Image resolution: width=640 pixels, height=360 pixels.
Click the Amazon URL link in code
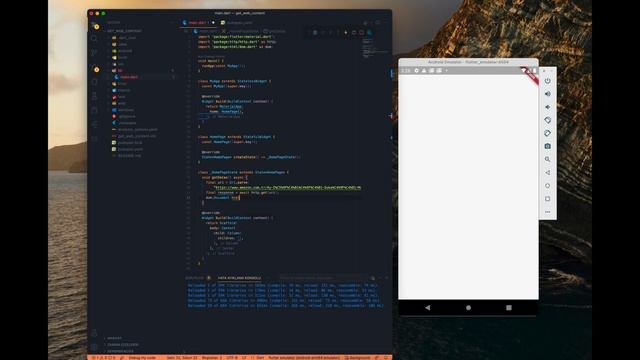[288, 188]
